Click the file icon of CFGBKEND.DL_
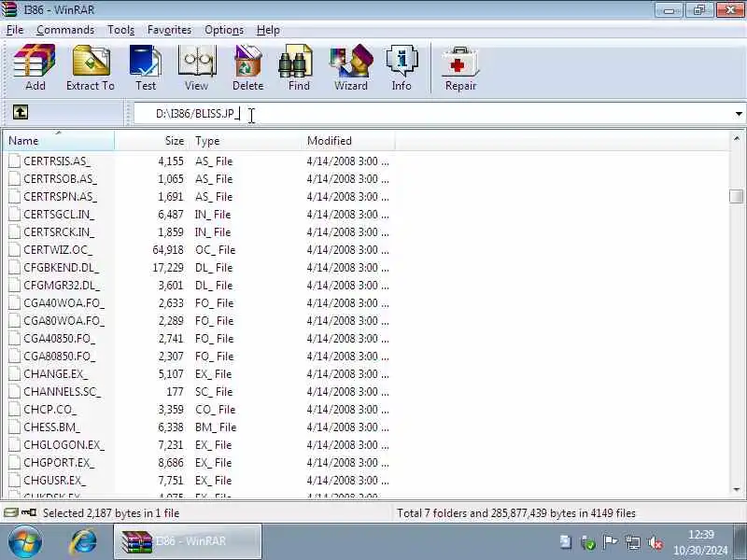747x560 pixels. 15,268
